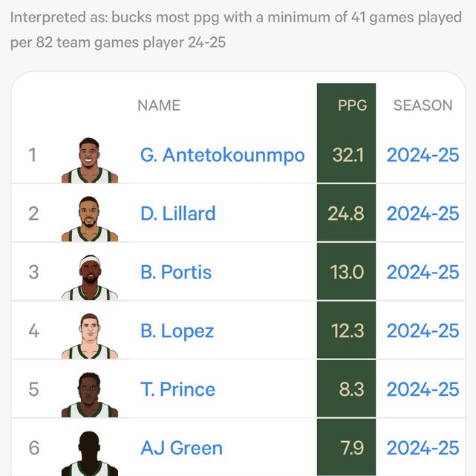This screenshot has width=476, height=476.
Task: Click D. Lillard's player avatar
Action: pos(89,218)
